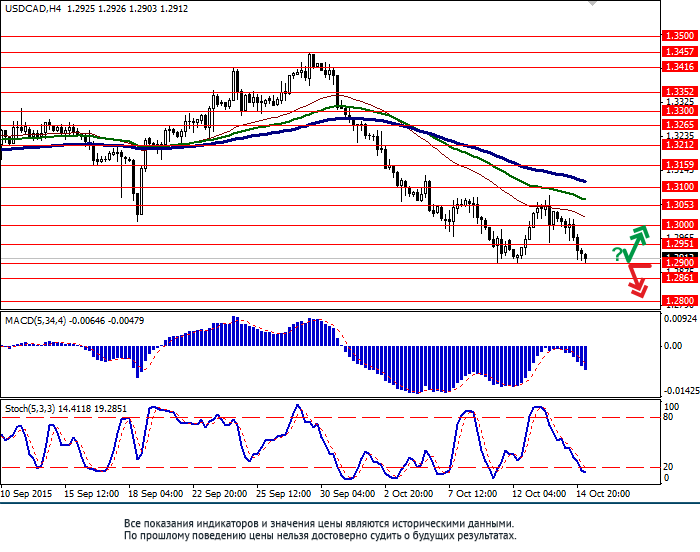This screenshot has width=700, height=552.
Task: Select the 1.2861 price level label
Action: coord(680,278)
